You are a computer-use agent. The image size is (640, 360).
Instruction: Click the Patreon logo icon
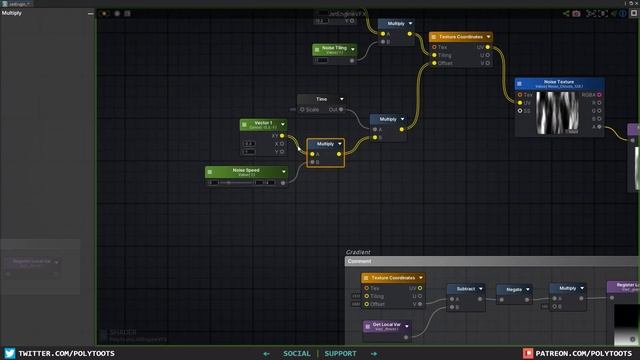528,353
